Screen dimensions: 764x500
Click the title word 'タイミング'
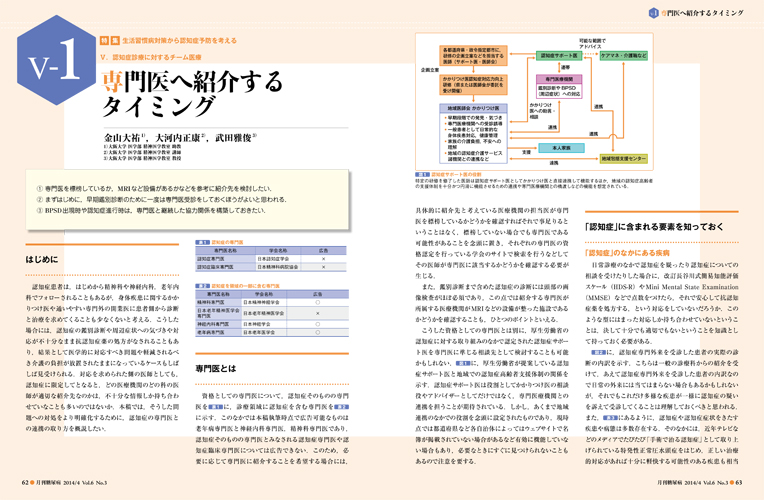(159, 106)
